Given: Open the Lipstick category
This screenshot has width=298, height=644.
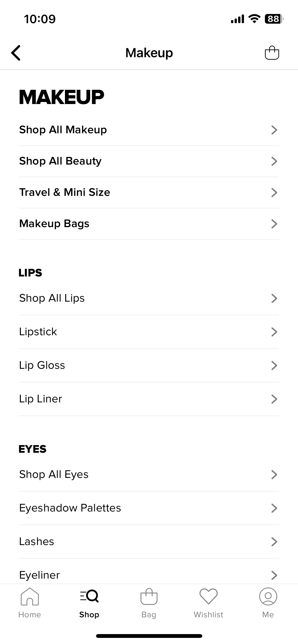Looking at the screenshot, I should 149,332.
